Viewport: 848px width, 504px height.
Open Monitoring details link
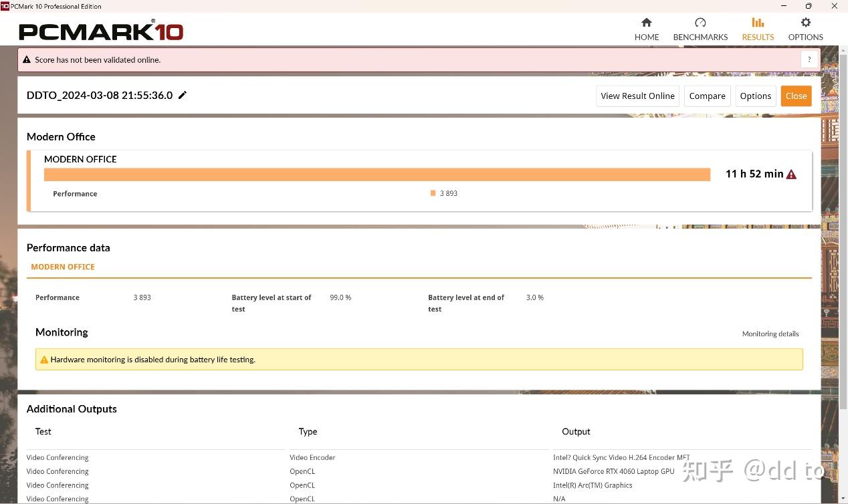point(770,334)
